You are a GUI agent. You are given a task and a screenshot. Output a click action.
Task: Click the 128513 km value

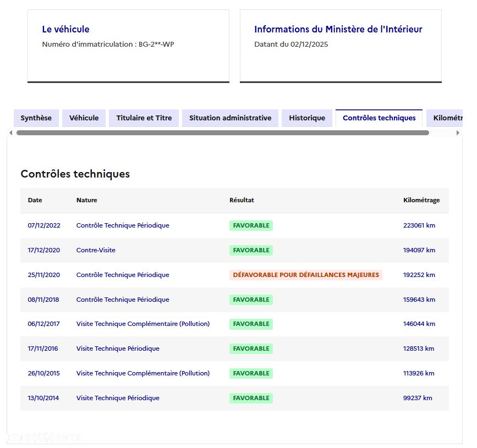419,349
